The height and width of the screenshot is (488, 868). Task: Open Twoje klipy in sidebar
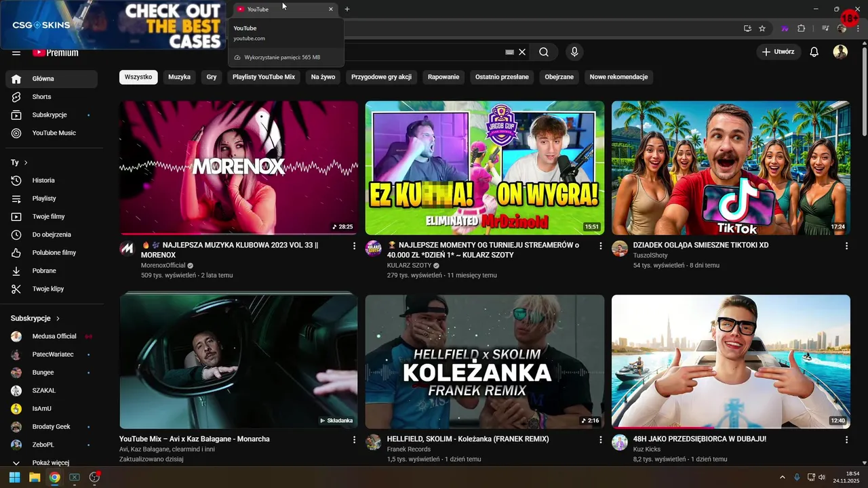[x=52, y=289]
